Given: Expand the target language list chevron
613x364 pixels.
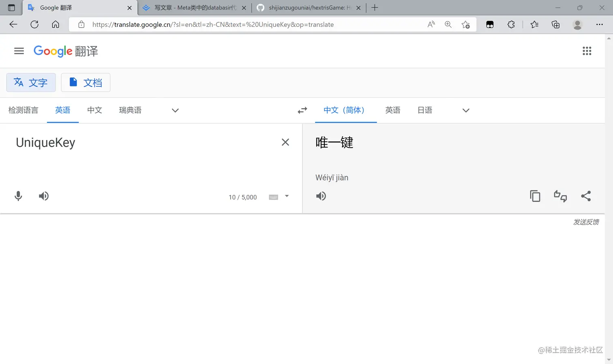Looking at the screenshot, I should [466, 110].
